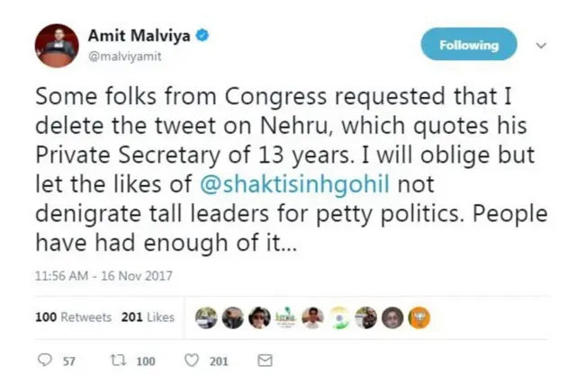Open the orange lotus avatar among likers
The height and width of the screenshot is (392, 576).
[x=420, y=317]
